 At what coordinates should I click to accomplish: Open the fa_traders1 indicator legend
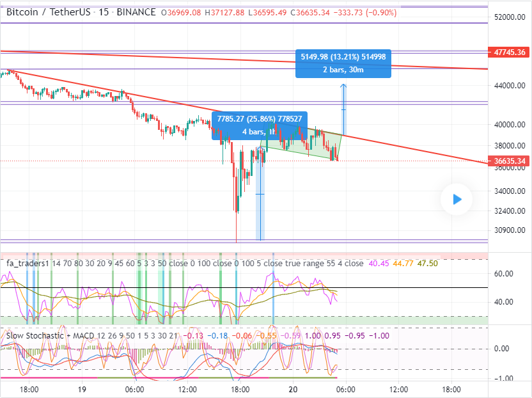28,263
